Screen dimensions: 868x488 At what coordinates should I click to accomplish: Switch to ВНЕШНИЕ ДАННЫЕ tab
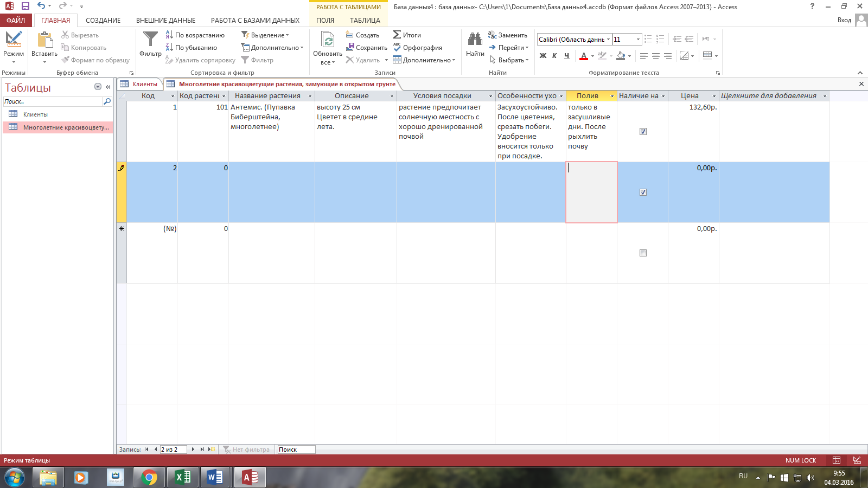tap(165, 20)
